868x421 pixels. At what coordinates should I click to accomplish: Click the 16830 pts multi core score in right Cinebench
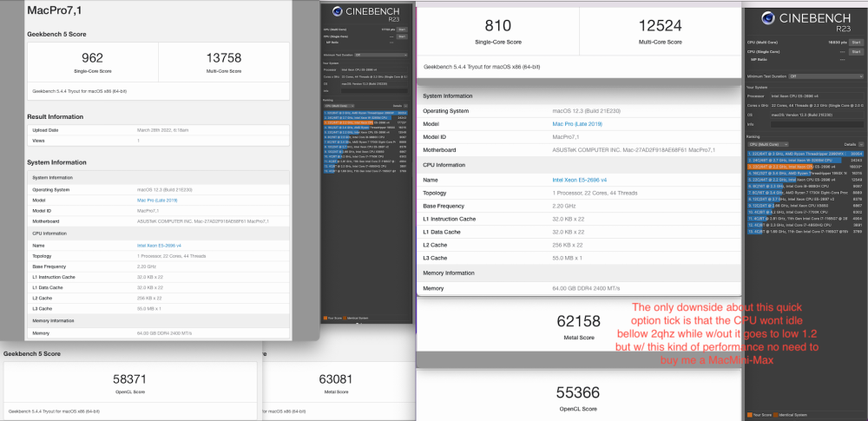tap(836, 42)
